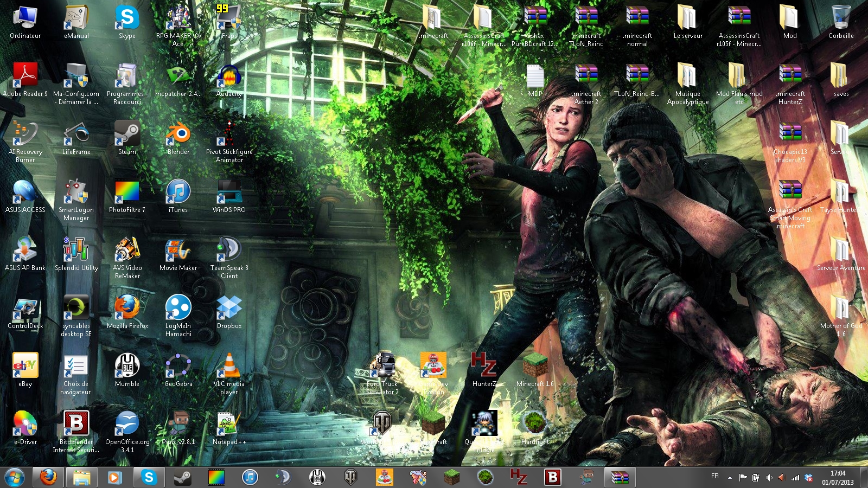The image size is (868, 488).
Task: Open the Programmes - Raccourci shortcut
Action: pyautogui.click(x=127, y=84)
